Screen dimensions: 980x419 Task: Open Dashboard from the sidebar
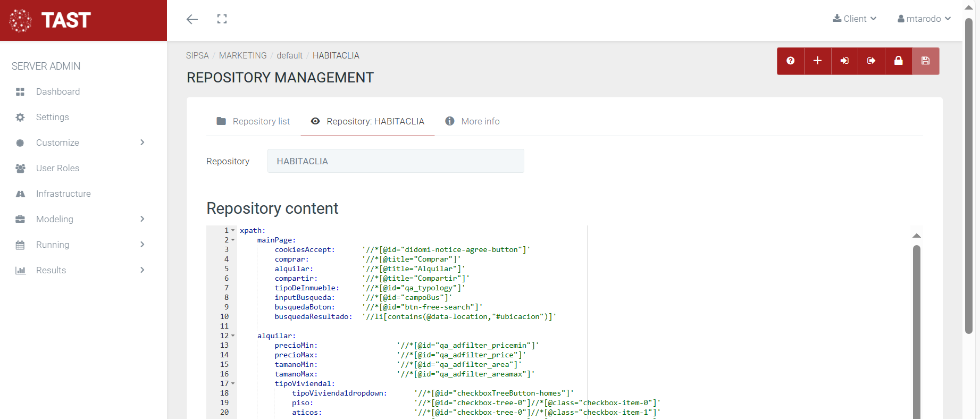57,91
